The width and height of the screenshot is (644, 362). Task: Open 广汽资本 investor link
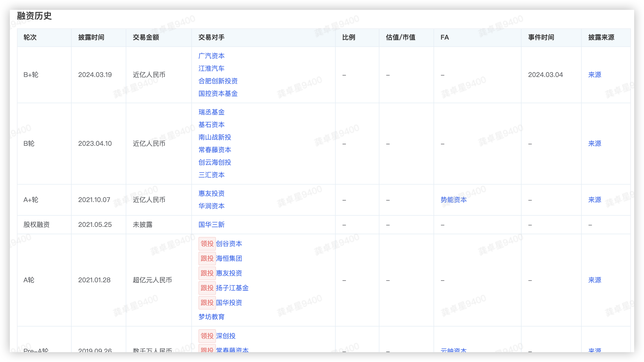pyautogui.click(x=211, y=56)
